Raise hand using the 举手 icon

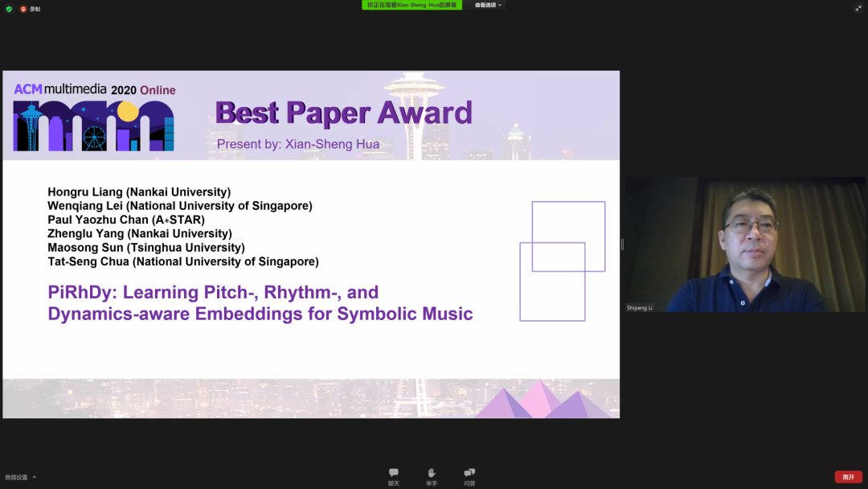click(x=432, y=477)
